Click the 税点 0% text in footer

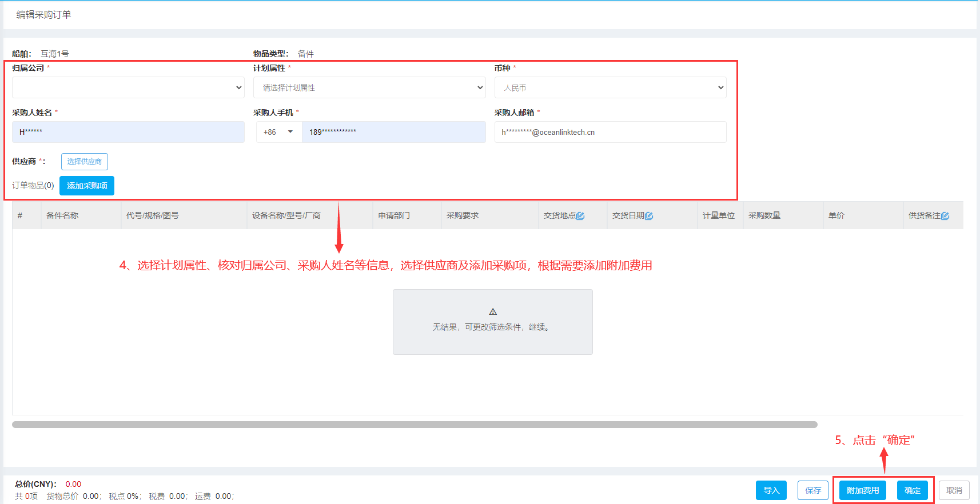click(x=125, y=497)
